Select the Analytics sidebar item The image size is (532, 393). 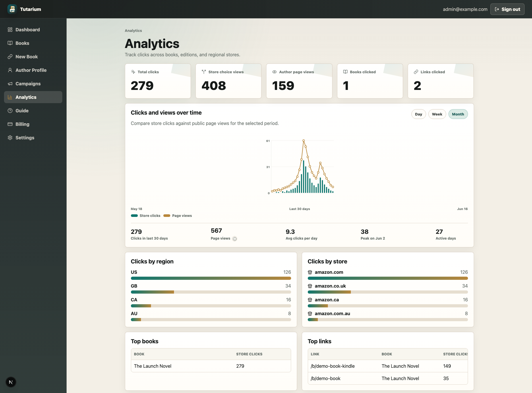pos(33,97)
